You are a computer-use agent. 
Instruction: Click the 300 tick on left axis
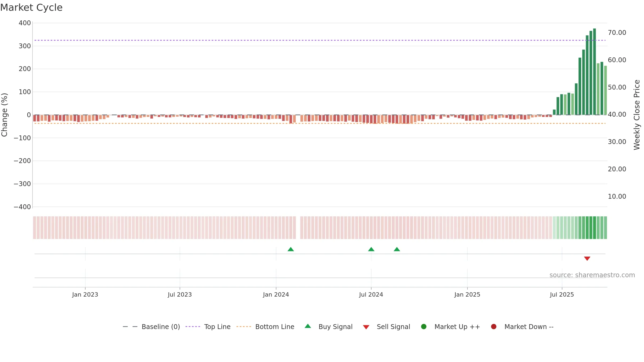pyautogui.click(x=25, y=46)
